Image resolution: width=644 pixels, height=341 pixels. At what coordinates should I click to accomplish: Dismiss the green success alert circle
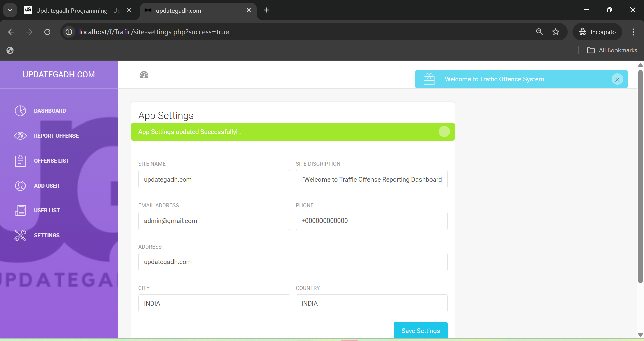point(444,132)
